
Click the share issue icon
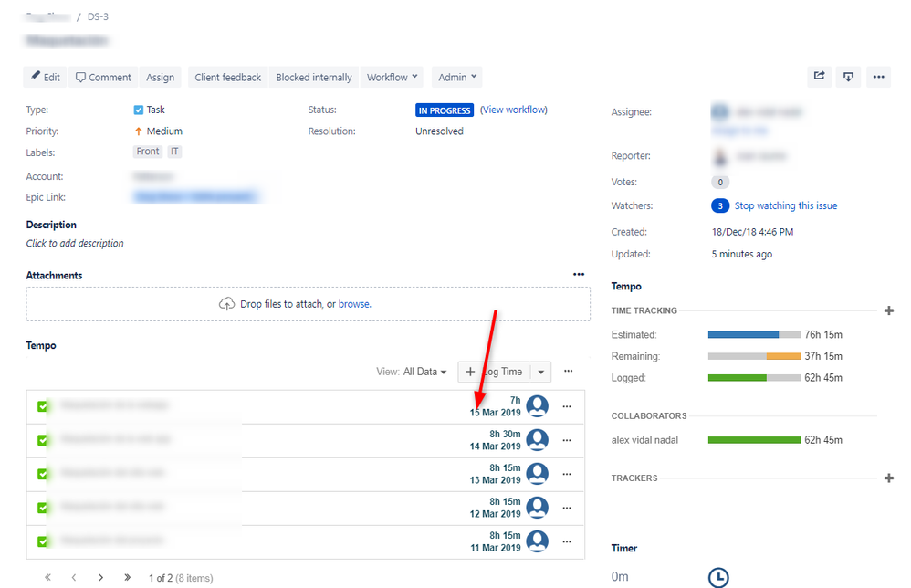(819, 77)
